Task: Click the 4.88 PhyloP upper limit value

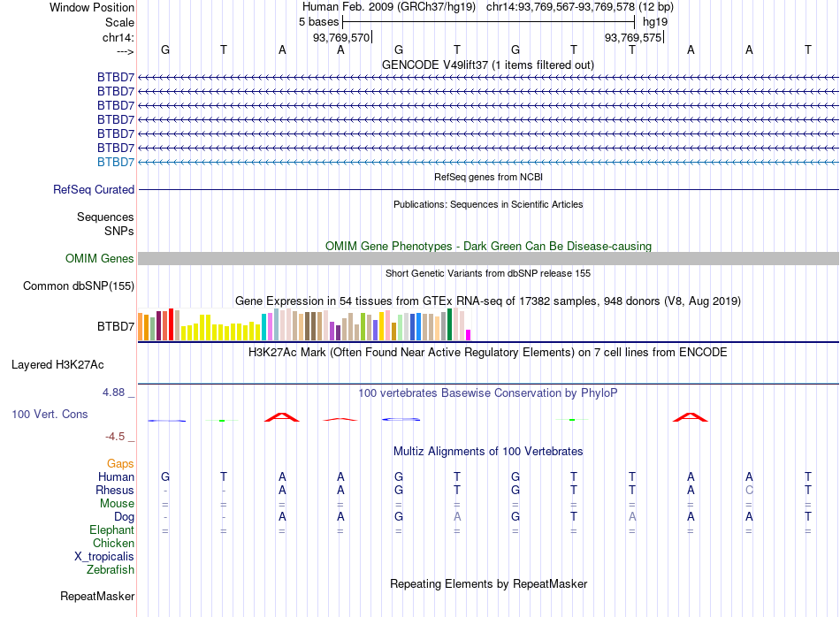Action: (x=113, y=392)
